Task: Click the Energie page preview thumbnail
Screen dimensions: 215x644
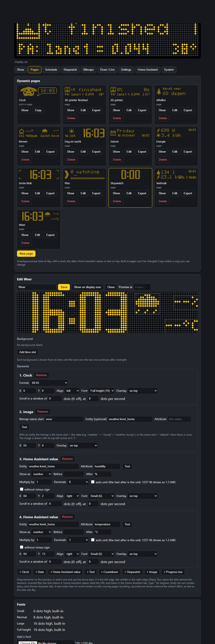Action: pyautogui.click(x=176, y=133)
